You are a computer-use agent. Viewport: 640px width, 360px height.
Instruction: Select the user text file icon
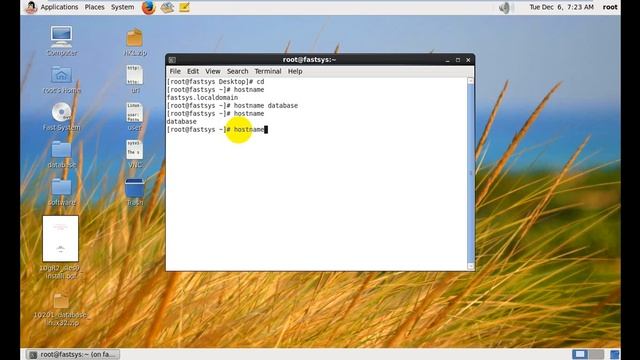pyautogui.click(x=135, y=112)
